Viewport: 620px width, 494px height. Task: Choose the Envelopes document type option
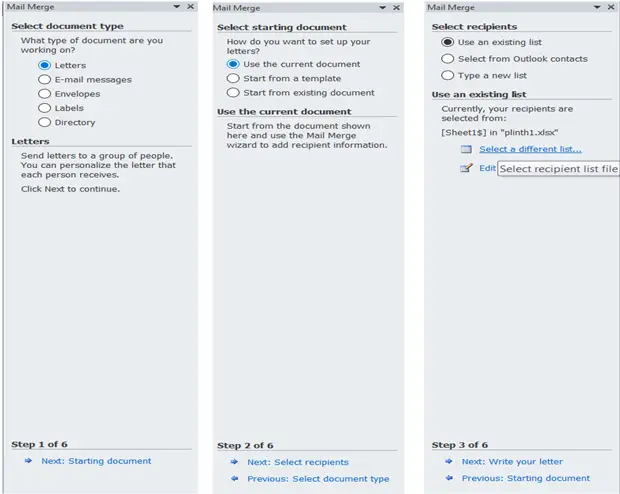point(45,94)
